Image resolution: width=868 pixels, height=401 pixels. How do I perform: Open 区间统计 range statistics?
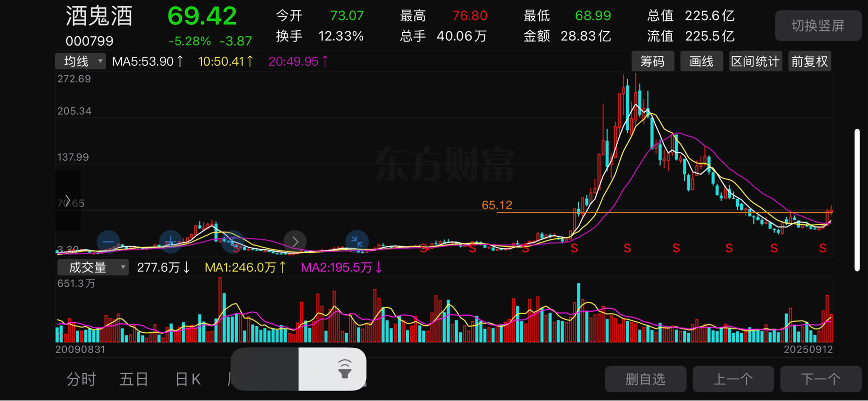click(x=755, y=62)
